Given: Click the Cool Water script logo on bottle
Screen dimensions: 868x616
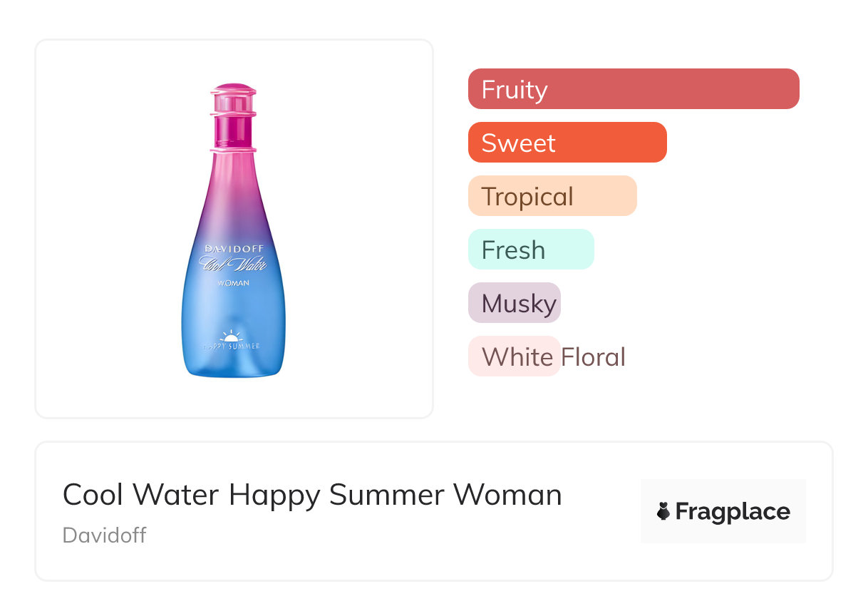Looking at the screenshot, I should [x=233, y=266].
